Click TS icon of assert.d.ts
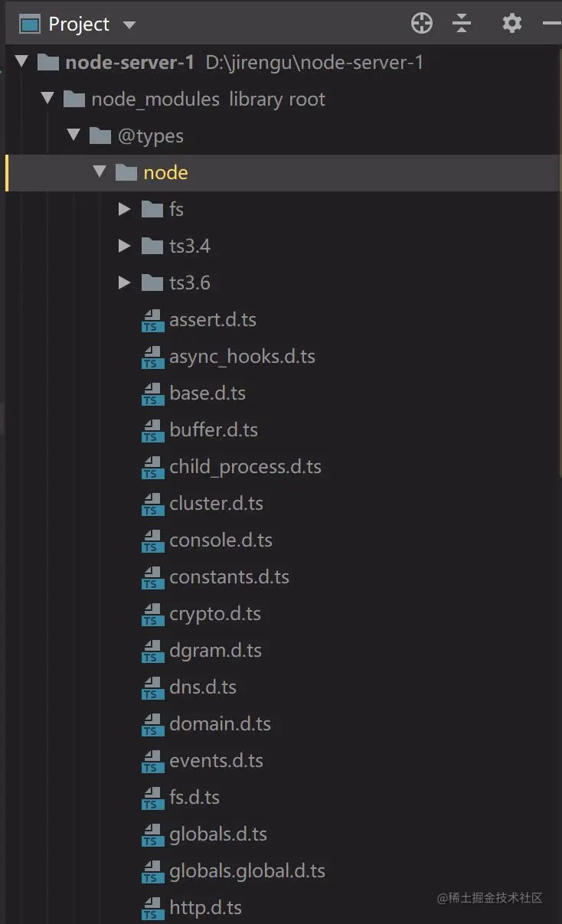This screenshot has width=562, height=924. tap(152, 320)
